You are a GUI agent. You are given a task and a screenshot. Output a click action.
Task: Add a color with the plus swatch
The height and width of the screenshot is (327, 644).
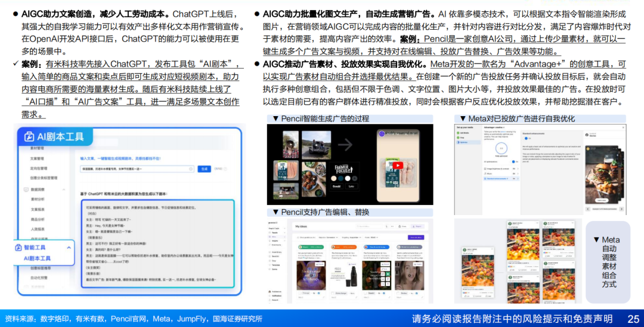click(x=354, y=179)
